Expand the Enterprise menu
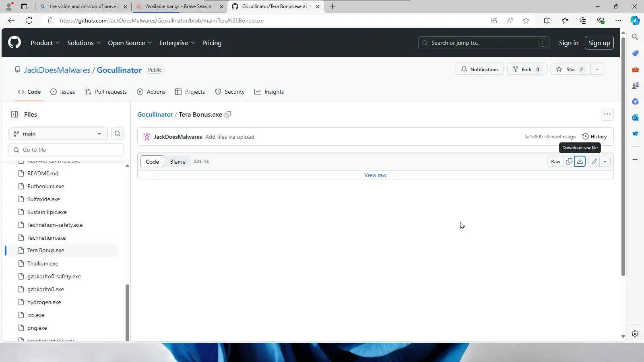The height and width of the screenshot is (362, 644). pyautogui.click(x=177, y=43)
